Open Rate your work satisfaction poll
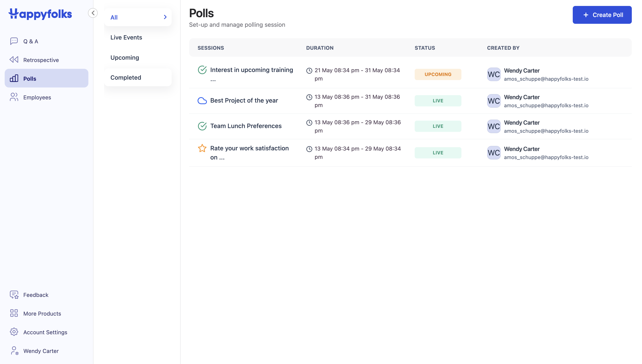Viewport: 642px width, 364px height. 249,152
